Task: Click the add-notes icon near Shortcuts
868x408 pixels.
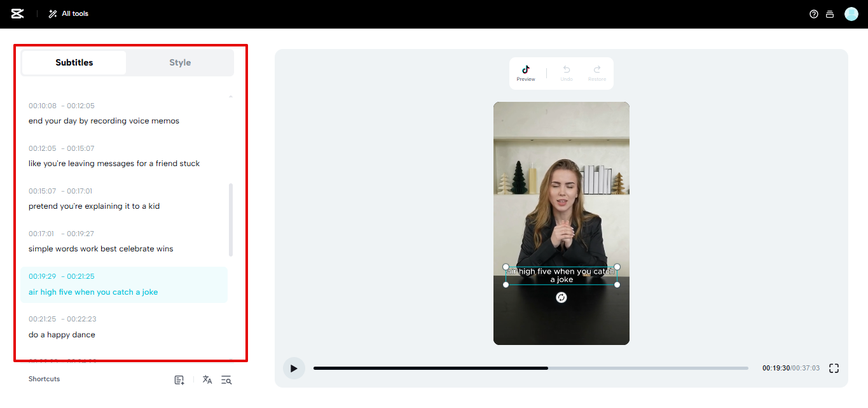Action: (x=179, y=379)
